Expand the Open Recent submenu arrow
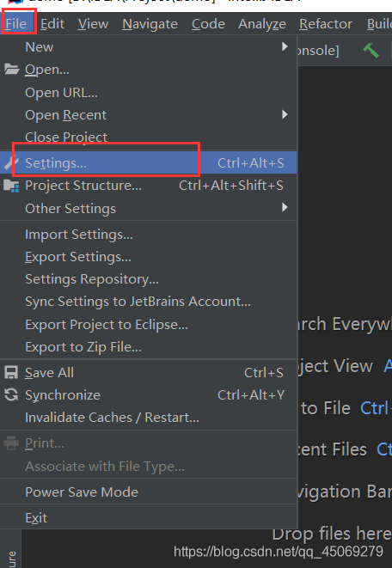This screenshot has height=568, width=392. 285,114
